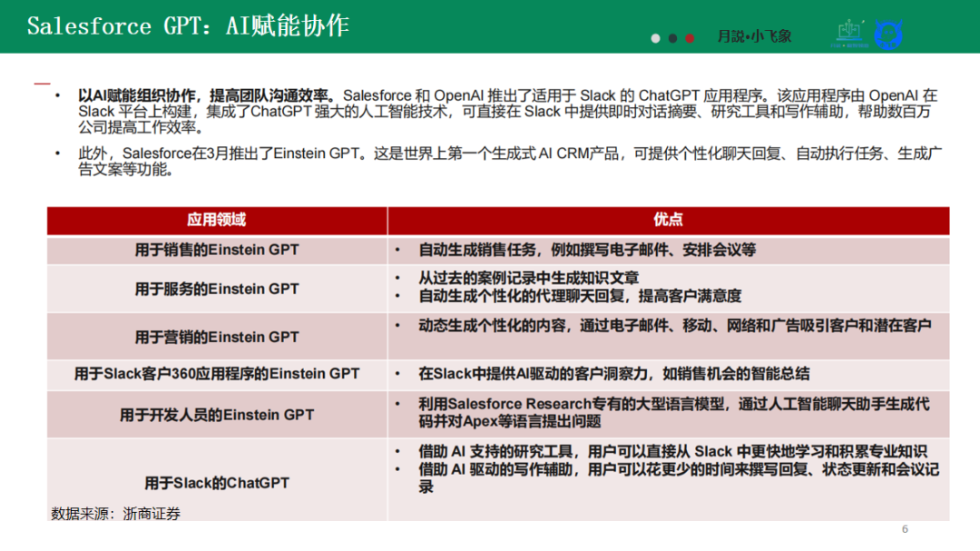Click the line starting with "借助 AI 驱动的写作辅助"

679,477
